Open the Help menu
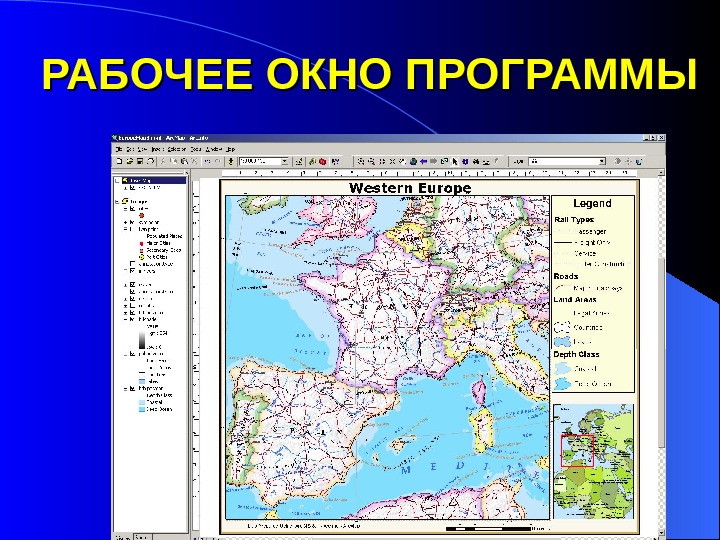 pyautogui.click(x=231, y=149)
